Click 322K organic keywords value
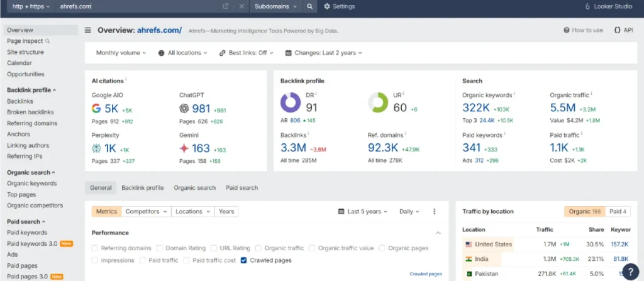This screenshot has height=281, width=644. click(x=476, y=108)
